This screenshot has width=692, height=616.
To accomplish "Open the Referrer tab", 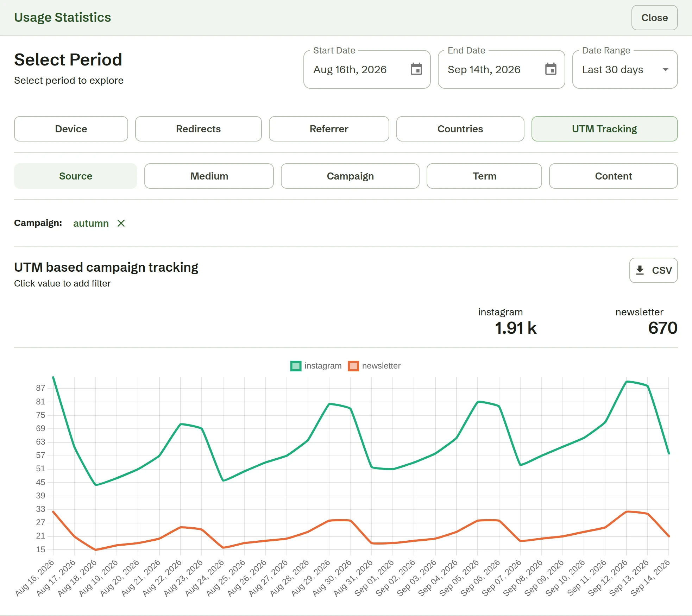I will [x=329, y=129].
